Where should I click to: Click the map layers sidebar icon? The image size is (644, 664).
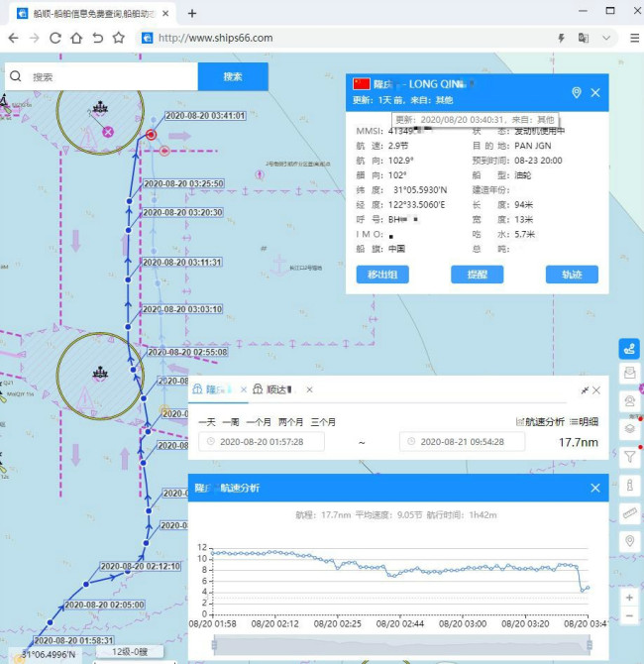(x=629, y=428)
